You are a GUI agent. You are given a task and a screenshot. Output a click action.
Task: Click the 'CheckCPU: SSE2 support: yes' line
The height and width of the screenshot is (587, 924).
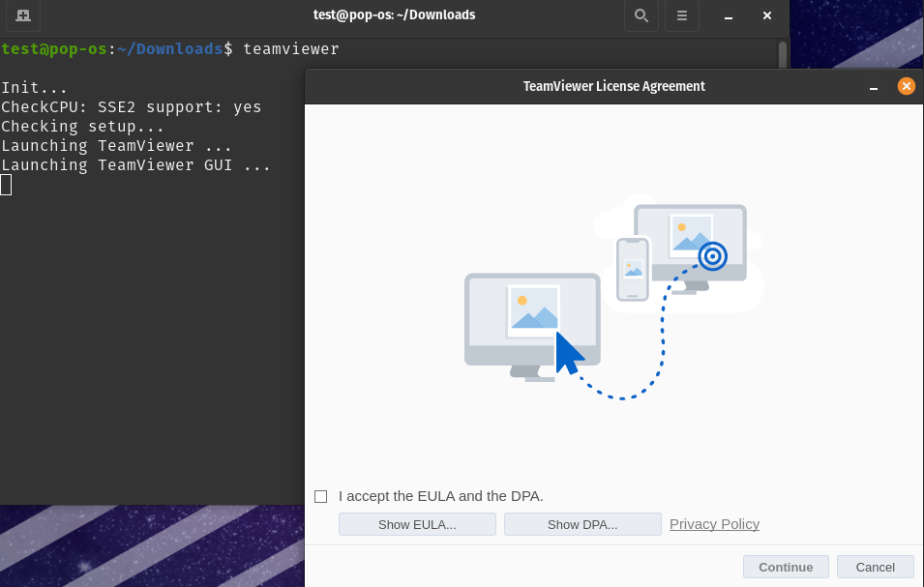tap(131, 107)
